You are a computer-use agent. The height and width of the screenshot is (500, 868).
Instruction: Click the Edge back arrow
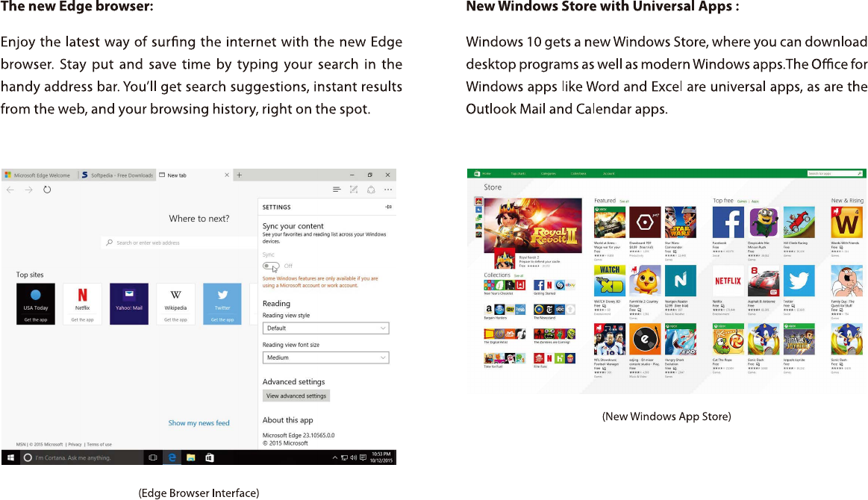point(10,190)
